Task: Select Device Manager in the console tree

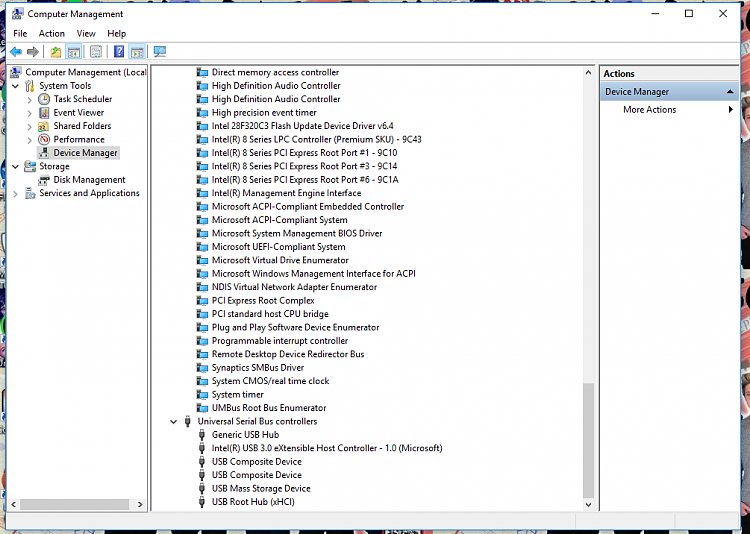Action: [x=85, y=153]
